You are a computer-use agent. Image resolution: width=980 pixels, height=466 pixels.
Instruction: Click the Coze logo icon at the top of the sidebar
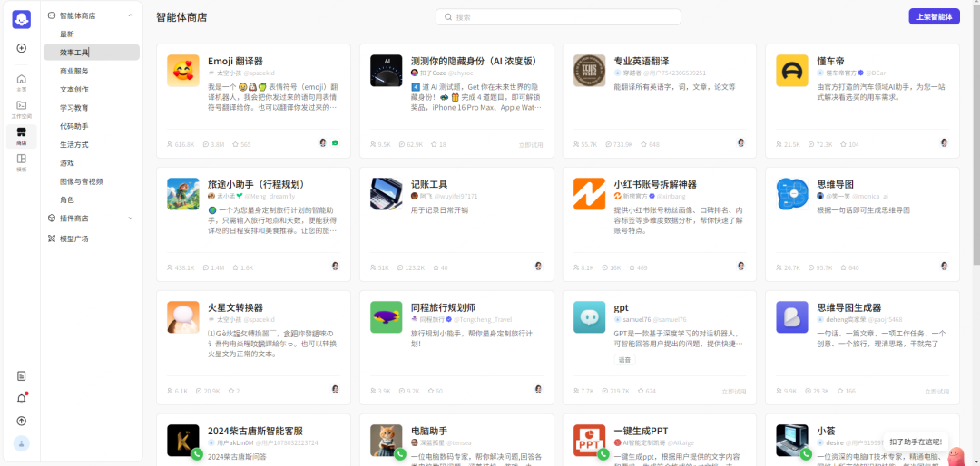[x=21, y=19]
